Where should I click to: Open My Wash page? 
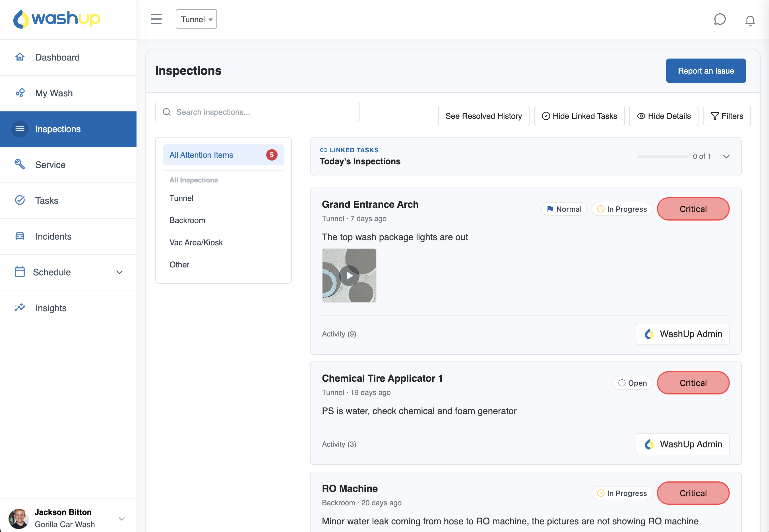(68, 93)
